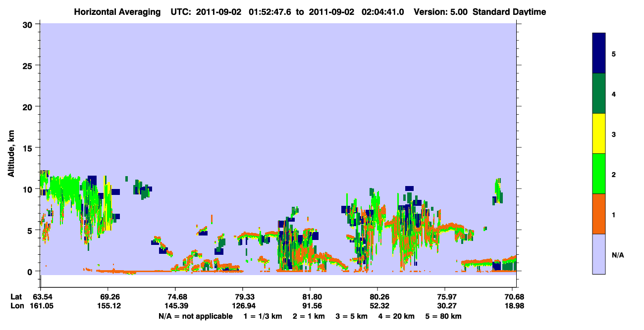Image resolution: width=644 pixels, height=330 pixels.
Task: Click longitude value '145.39'
Action: coord(175,306)
